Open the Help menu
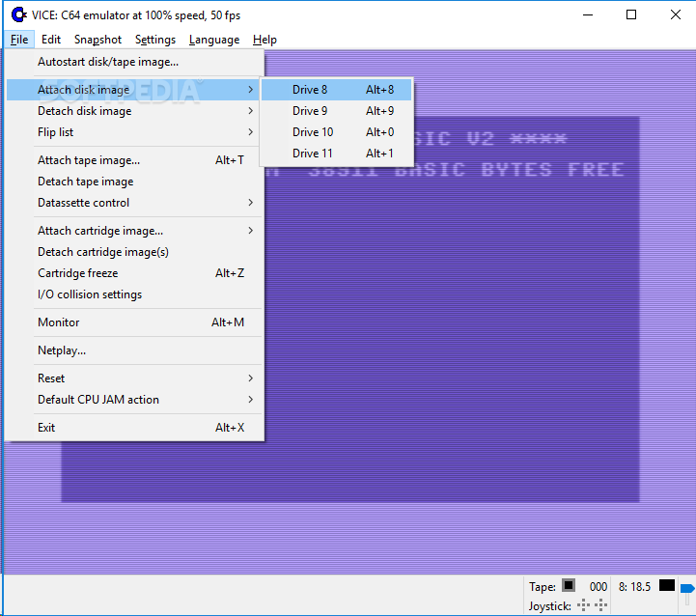The height and width of the screenshot is (616, 696). pyautogui.click(x=264, y=40)
